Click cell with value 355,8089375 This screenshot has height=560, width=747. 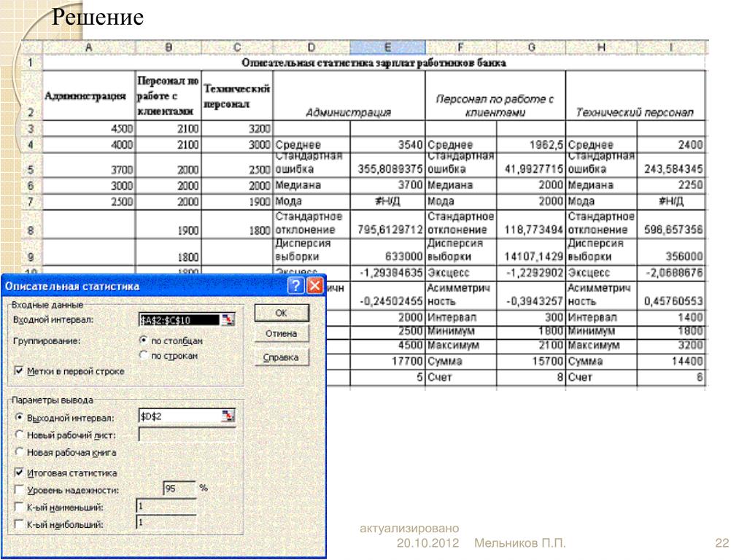[387, 166]
